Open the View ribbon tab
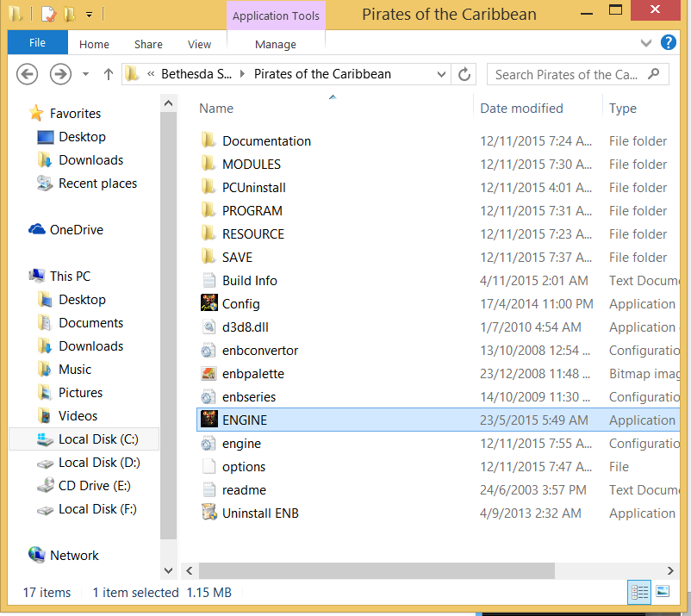The image size is (691, 616). (x=199, y=44)
